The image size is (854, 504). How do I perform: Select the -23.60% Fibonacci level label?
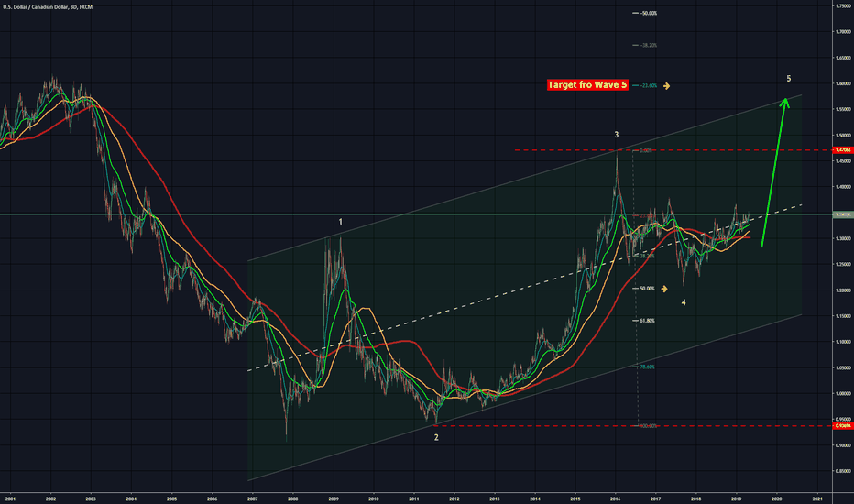point(648,85)
